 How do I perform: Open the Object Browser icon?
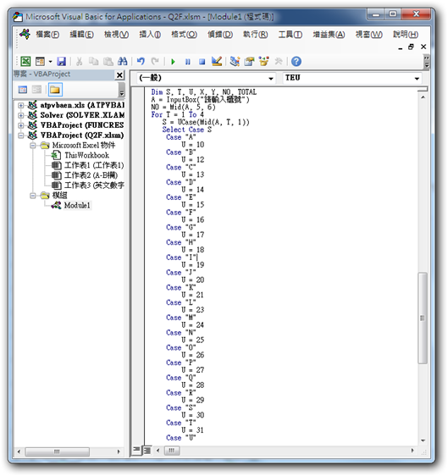click(x=263, y=62)
